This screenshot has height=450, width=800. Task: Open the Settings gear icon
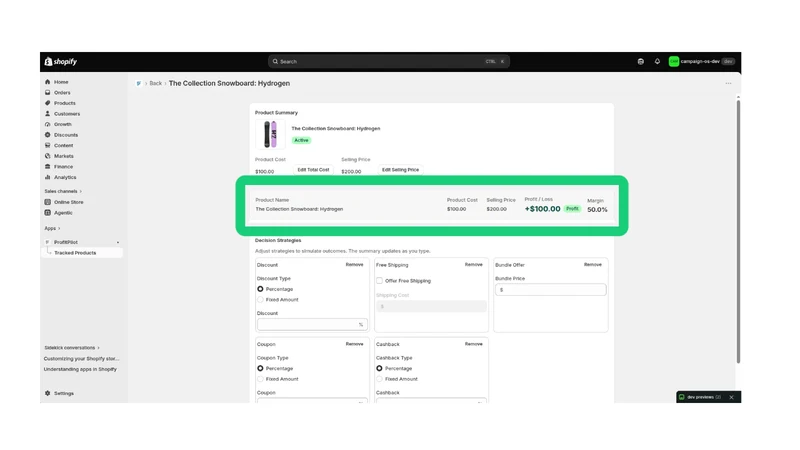pos(47,393)
